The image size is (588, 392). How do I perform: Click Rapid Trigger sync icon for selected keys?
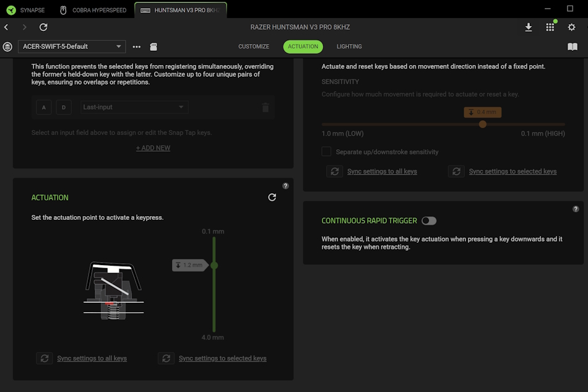pos(456,172)
